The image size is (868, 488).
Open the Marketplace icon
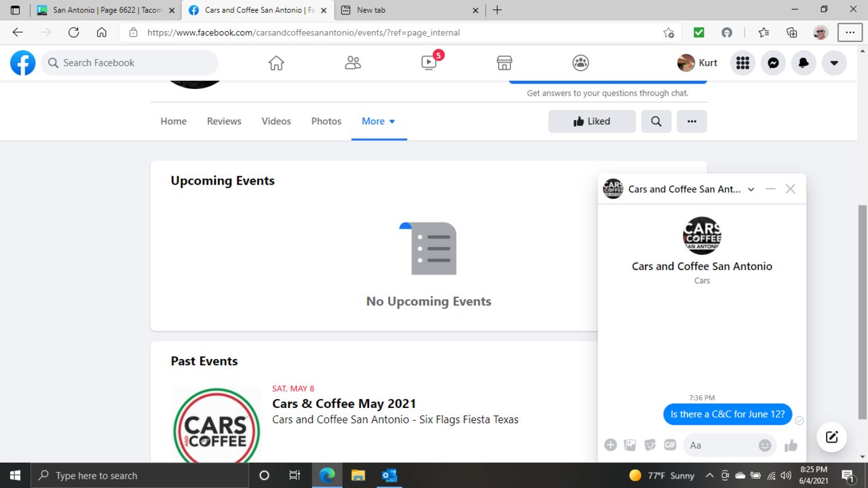coord(504,63)
